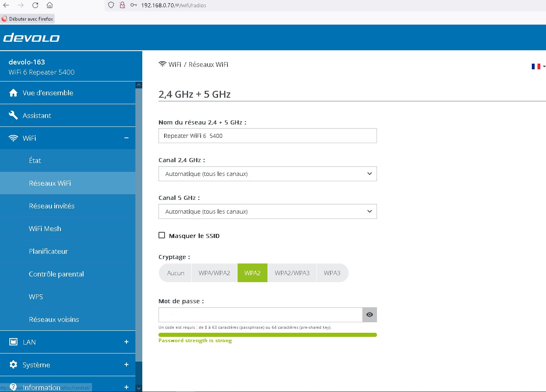Screen dimensions: 546x392
Task: Click the shield tracking protection icon
Action: pyautogui.click(x=111, y=5)
